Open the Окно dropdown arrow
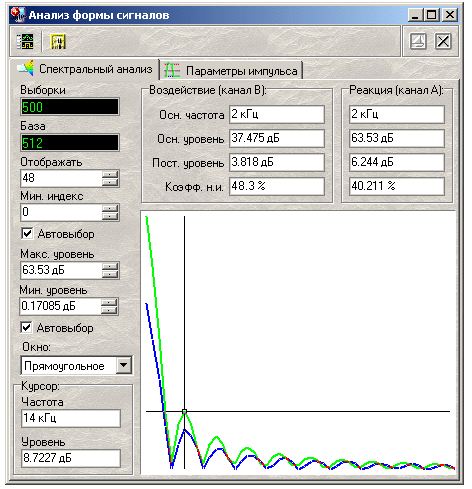The height and width of the screenshot is (489, 472). [124, 365]
